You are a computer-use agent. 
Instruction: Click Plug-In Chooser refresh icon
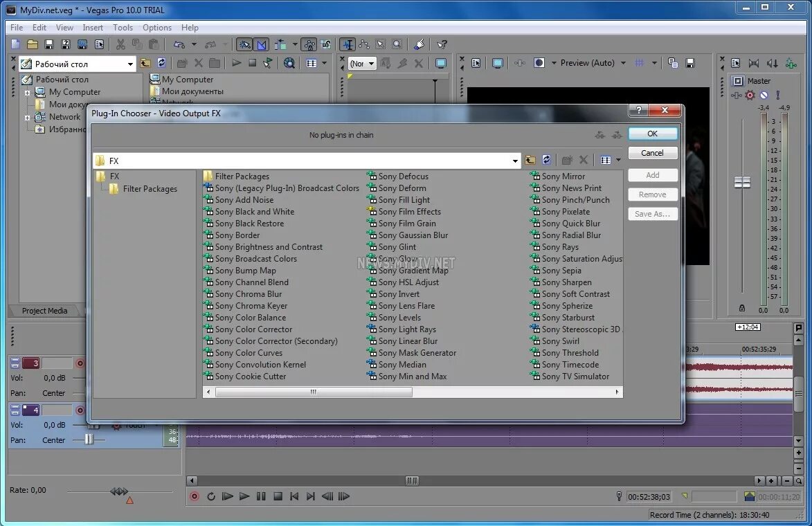[546, 160]
